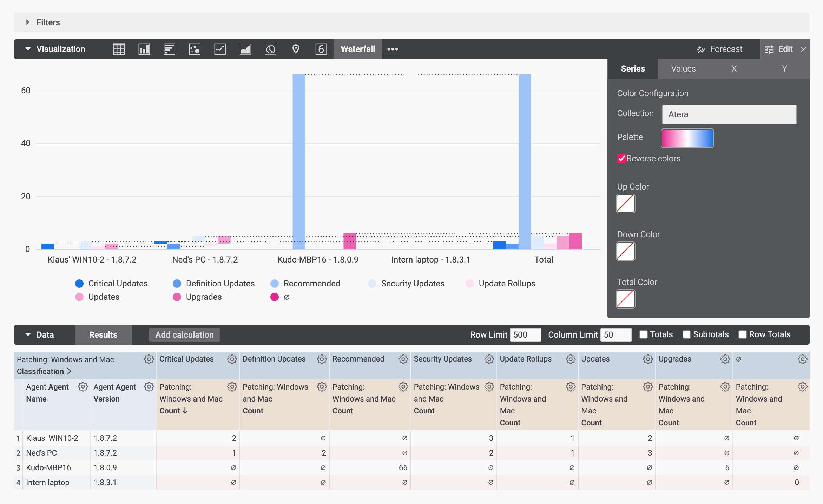This screenshot has width=823, height=504.
Task: Toggle Upgrades series in legend
Action: (x=197, y=297)
